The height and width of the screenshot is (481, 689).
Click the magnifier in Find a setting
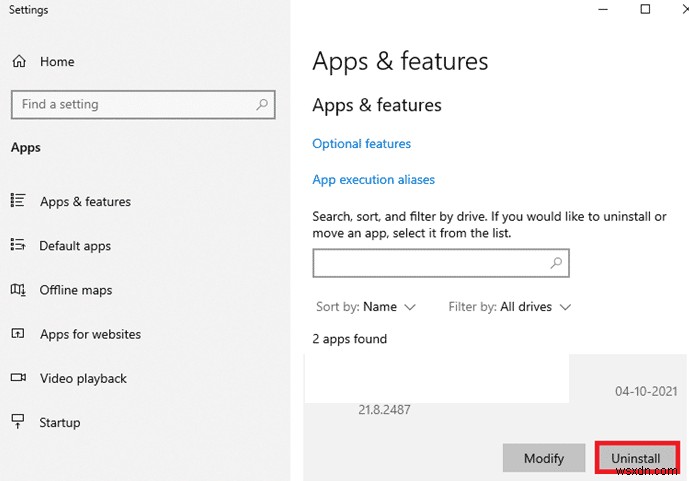coord(262,104)
